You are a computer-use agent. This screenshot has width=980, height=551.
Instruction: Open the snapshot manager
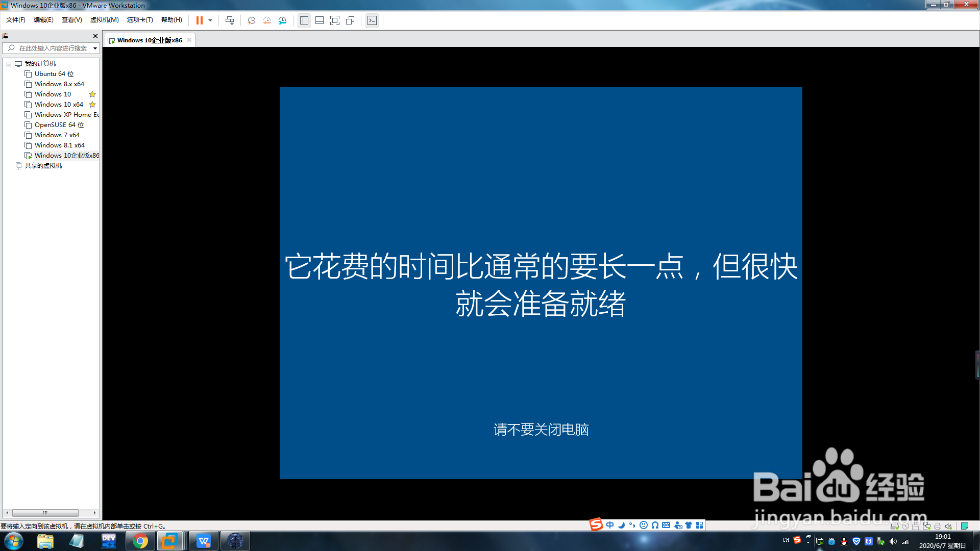pos(282,20)
